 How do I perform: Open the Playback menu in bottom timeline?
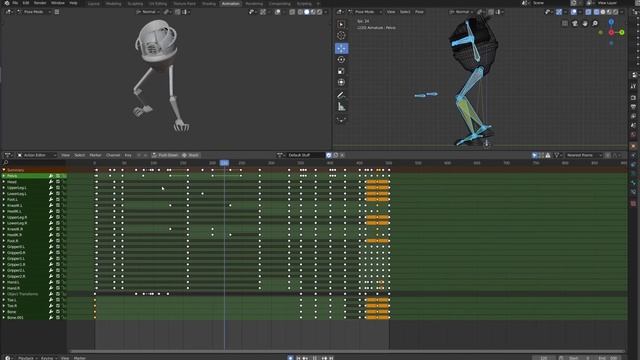[x=26, y=358]
